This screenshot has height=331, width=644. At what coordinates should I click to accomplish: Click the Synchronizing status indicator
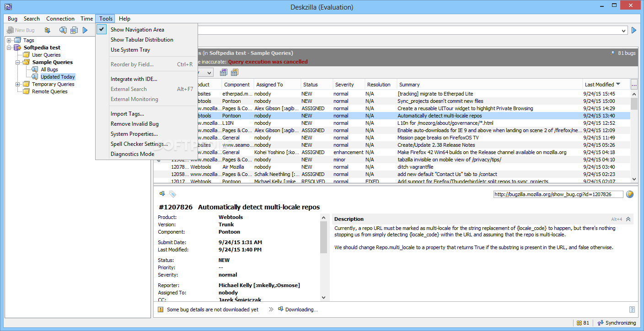(617, 323)
